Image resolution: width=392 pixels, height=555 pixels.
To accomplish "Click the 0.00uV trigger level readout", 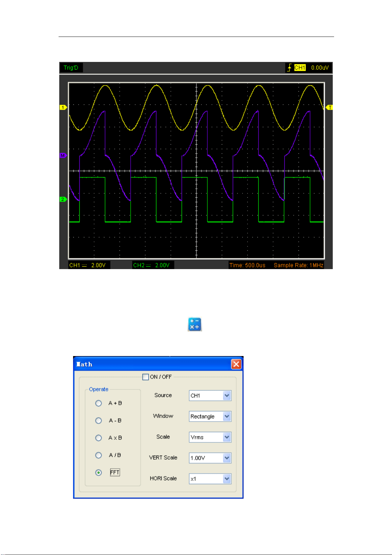I will [x=320, y=68].
